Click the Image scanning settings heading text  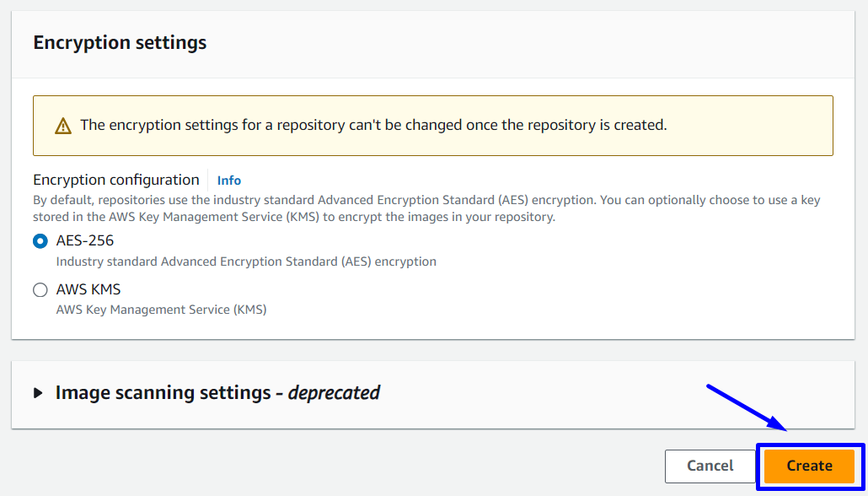click(164, 392)
